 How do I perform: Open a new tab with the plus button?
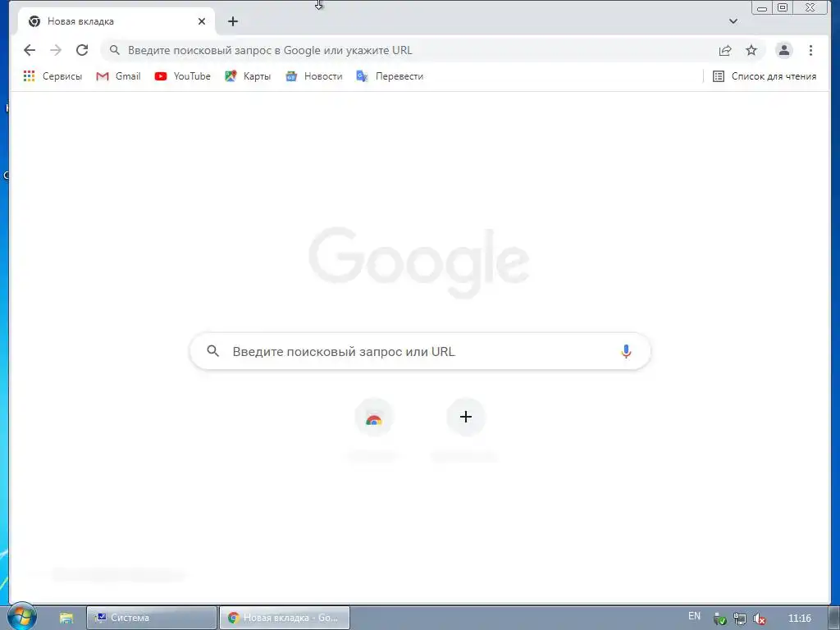coord(232,21)
